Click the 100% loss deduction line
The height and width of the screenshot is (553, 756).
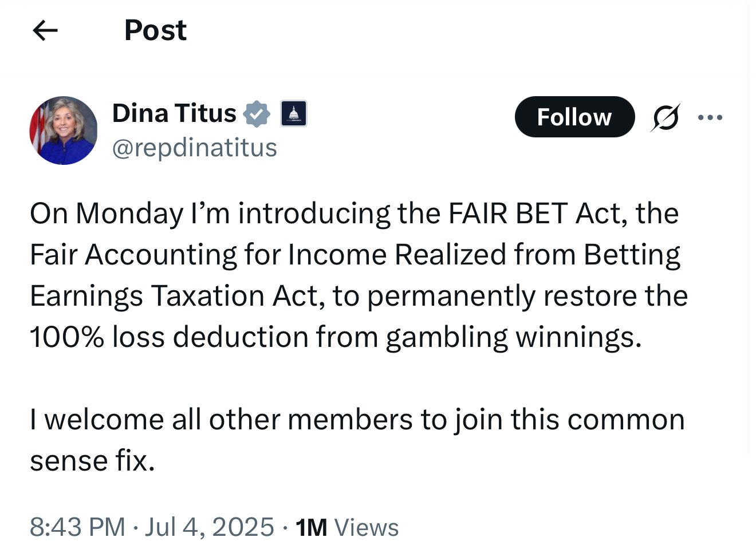click(x=336, y=337)
